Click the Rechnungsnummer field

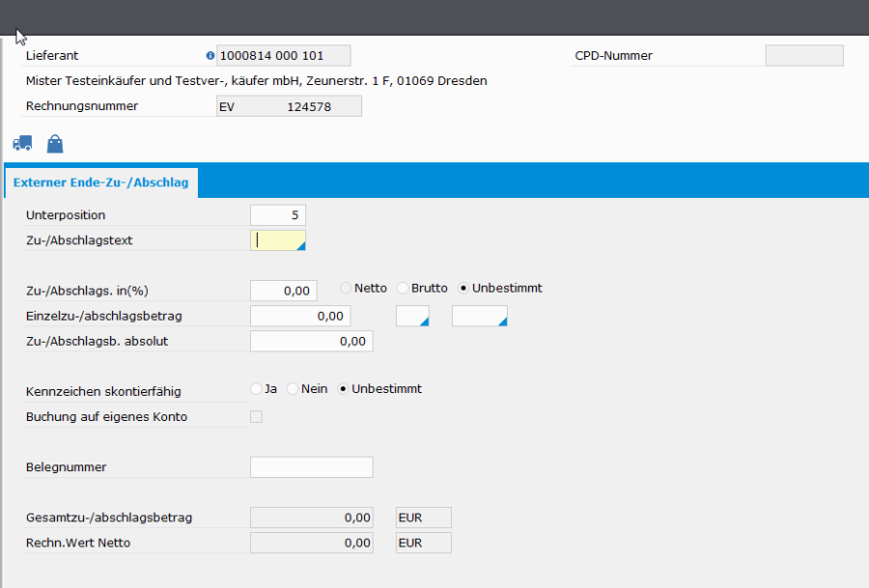point(289,106)
